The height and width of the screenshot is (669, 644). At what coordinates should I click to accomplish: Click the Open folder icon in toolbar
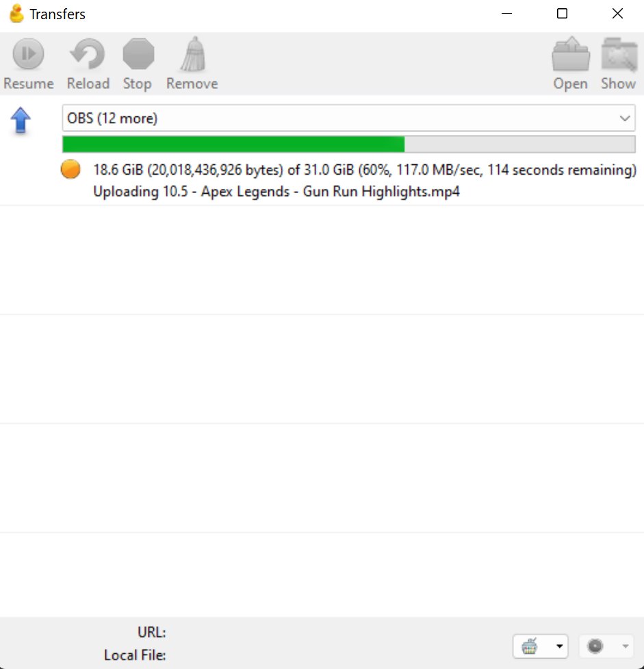[571, 54]
